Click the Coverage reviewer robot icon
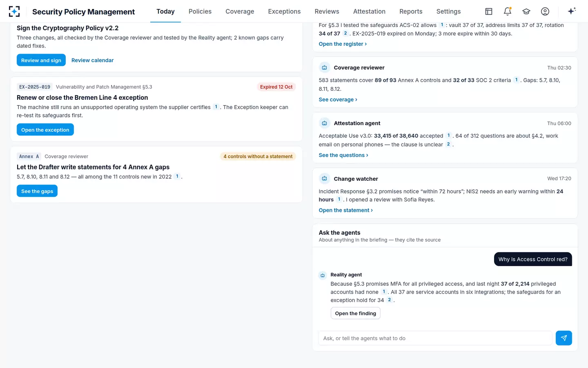Viewport: 588px width, 368px height. 324,67
